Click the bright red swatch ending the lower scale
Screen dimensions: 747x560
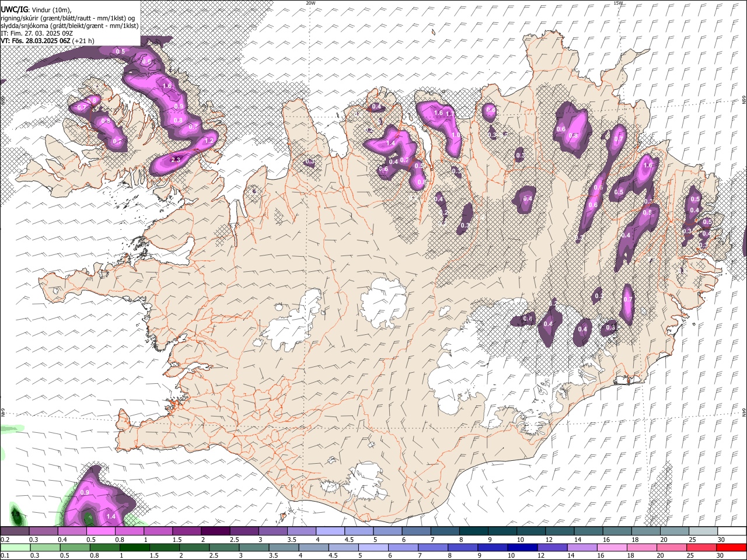coord(731,547)
